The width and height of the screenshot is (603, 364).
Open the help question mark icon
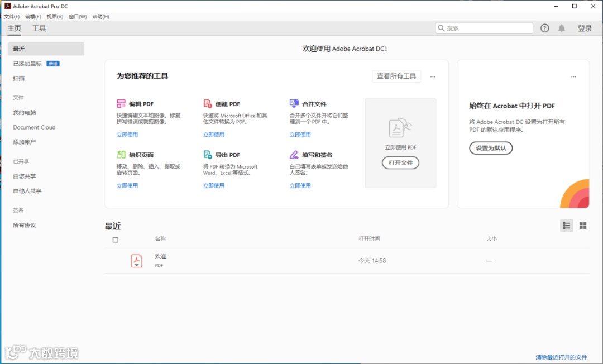pos(544,28)
